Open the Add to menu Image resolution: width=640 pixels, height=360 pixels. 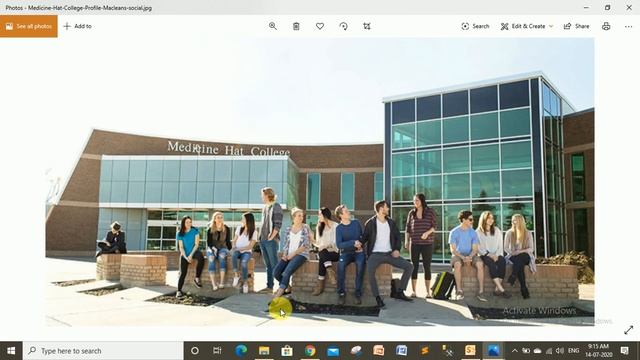[78, 26]
